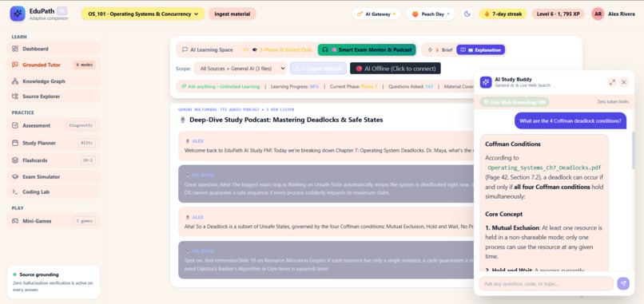
Task: Expand the AI Study Buddy panel
Action: (612, 82)
